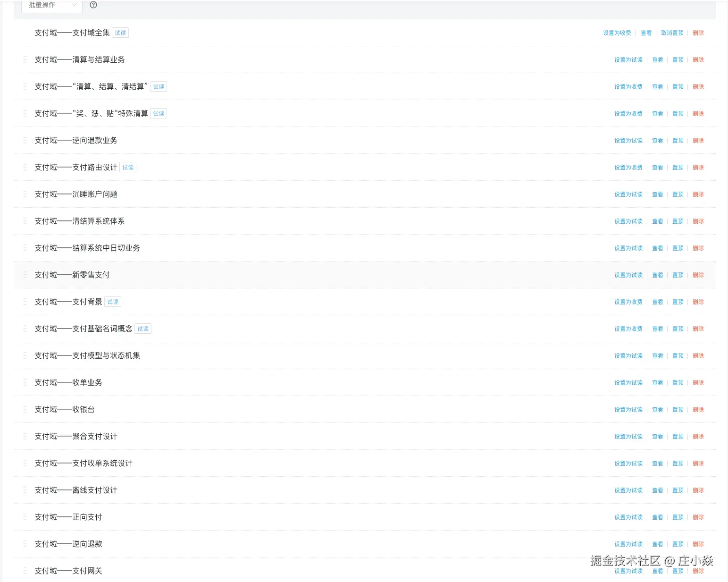
Task: Click the 试读 badge beside 支付基础名词概念
Action: (143, 329)
